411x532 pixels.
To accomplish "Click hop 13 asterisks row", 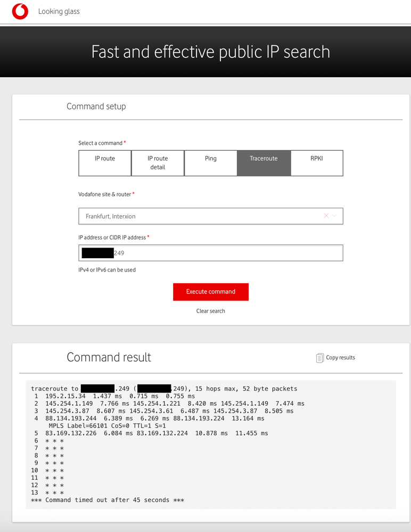I will pyautogui.click(x=55, y=493).
